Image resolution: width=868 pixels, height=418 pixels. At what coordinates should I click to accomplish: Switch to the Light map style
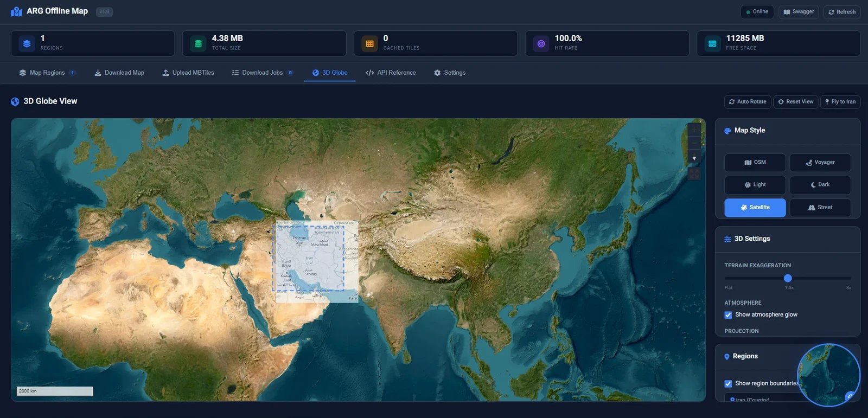755,185
